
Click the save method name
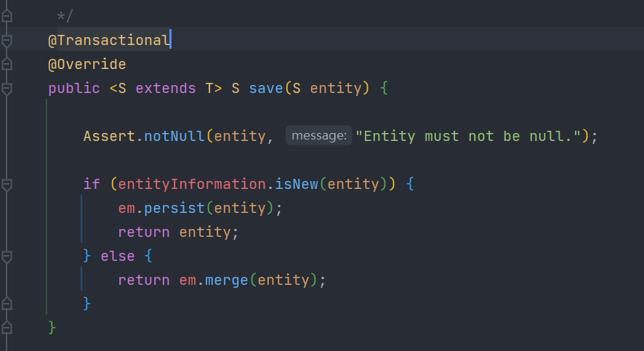266,88
